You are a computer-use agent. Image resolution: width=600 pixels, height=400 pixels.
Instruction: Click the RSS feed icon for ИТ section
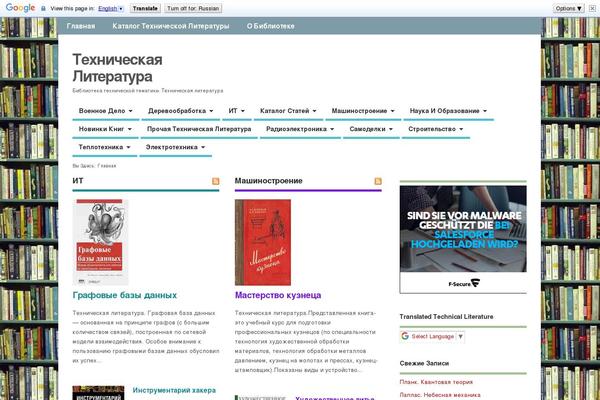coord(216,181)
